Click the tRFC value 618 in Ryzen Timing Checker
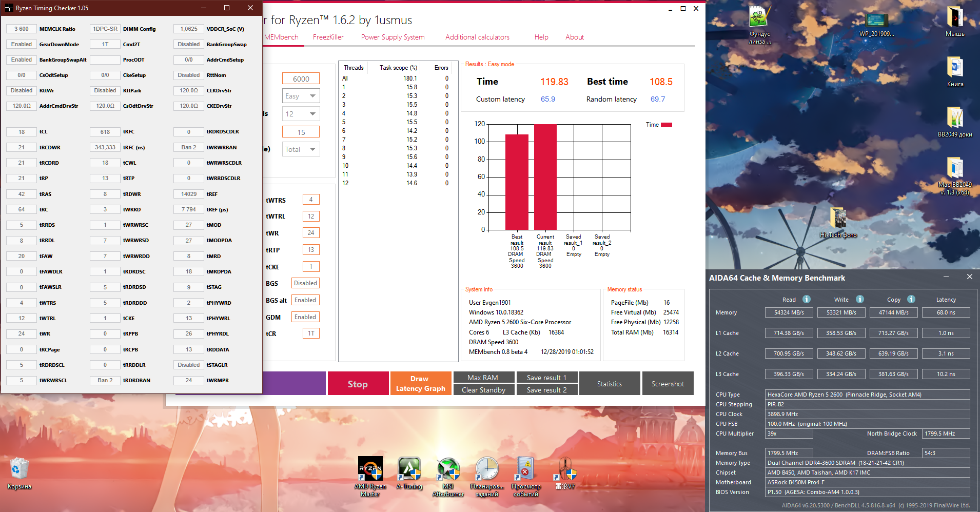980x512 pixels. 105,132
